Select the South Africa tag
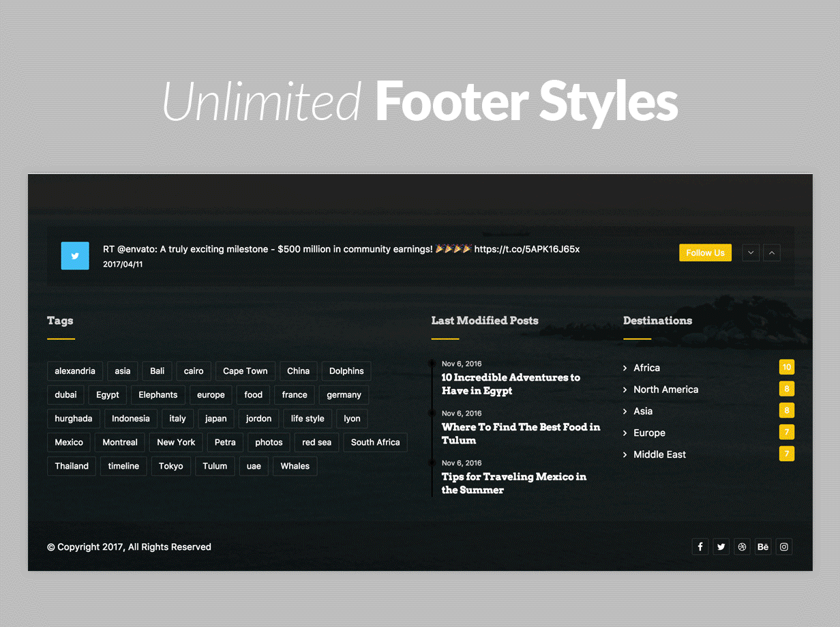Screen dimensions: 840x627 click(375, 442)
